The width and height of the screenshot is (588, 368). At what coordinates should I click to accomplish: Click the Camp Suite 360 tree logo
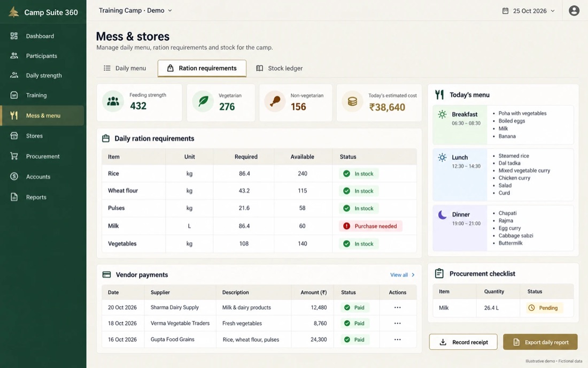(13, 12)
